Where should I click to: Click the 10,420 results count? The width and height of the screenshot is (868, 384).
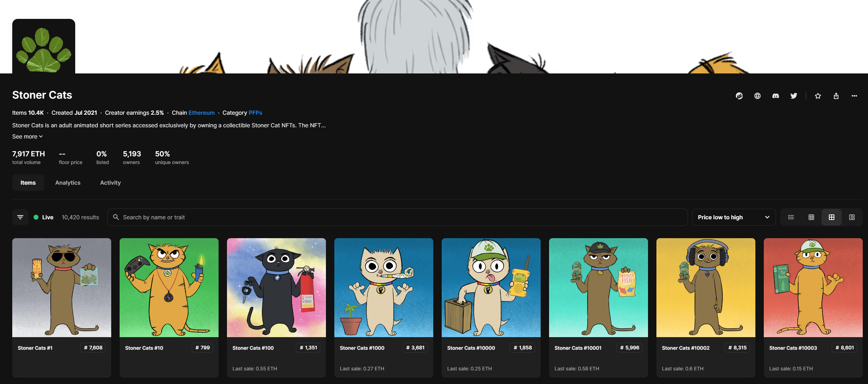point(80,217)
